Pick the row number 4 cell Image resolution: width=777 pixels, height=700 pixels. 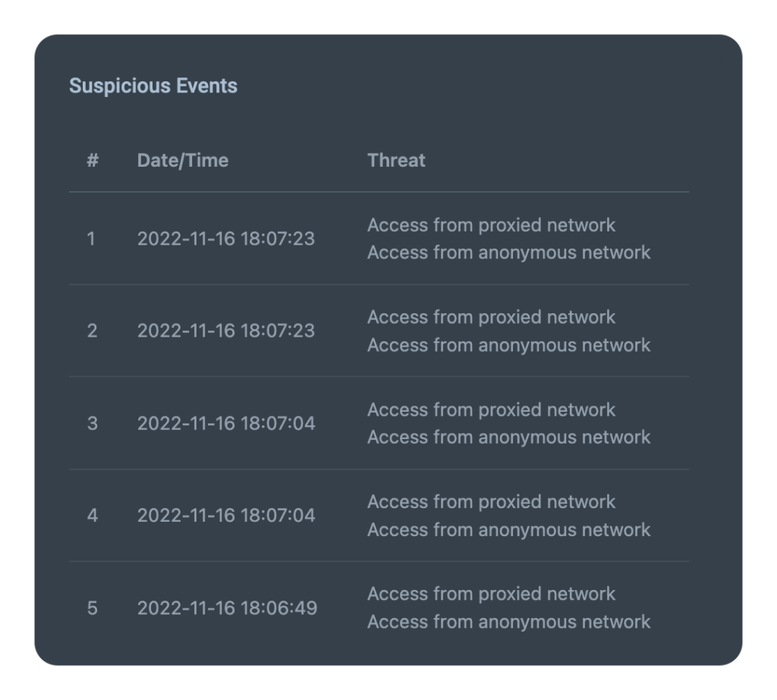tap(92, 516)
